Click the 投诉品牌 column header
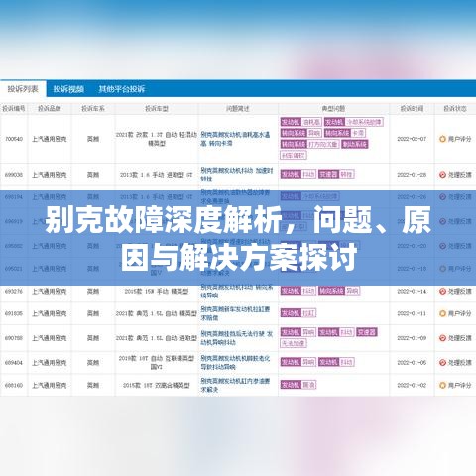This screenshot has width=476, height=476. pyautogui.click(x=50, y=108)
